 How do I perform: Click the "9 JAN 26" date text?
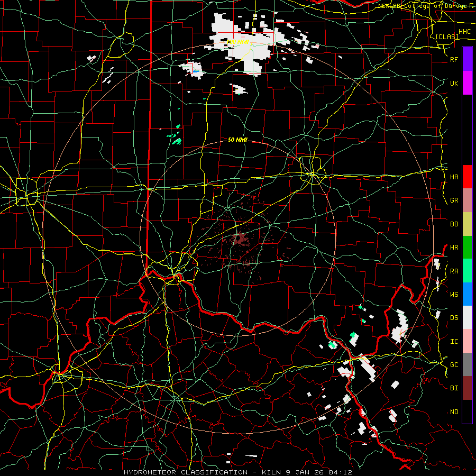pos(305,472)
